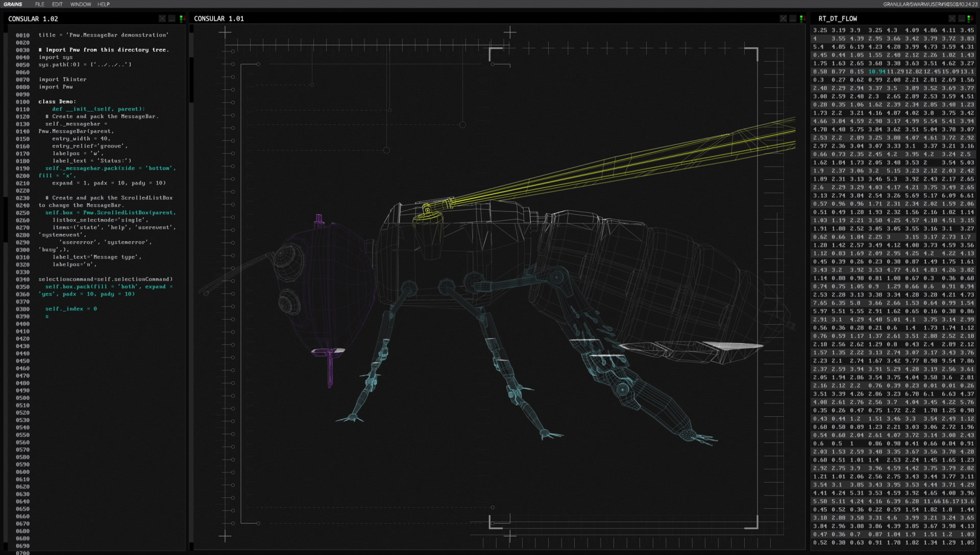Click the code line "expand = 1, padx = 10, pady = 10)"
Image resolution: width=980 pixels, height=555 pixels.
click(x=109, y=183)
